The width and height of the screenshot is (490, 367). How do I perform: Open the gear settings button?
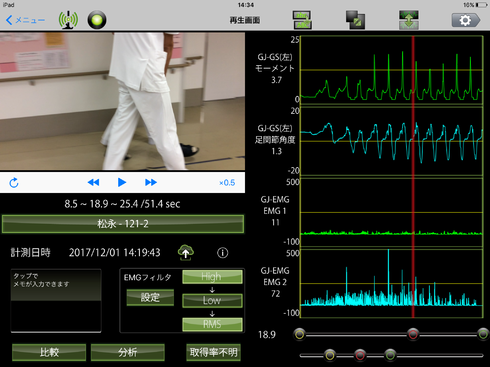[x=466, y=20]
